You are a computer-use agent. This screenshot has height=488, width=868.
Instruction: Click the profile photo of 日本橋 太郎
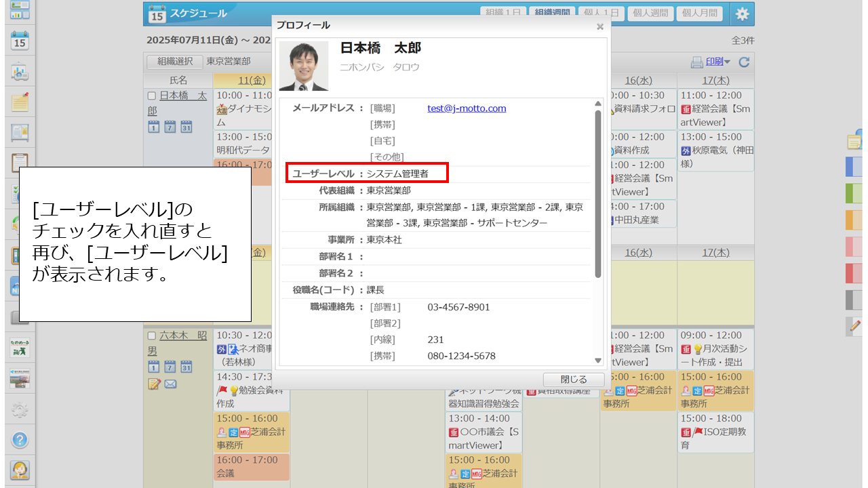tap(304, 66)
